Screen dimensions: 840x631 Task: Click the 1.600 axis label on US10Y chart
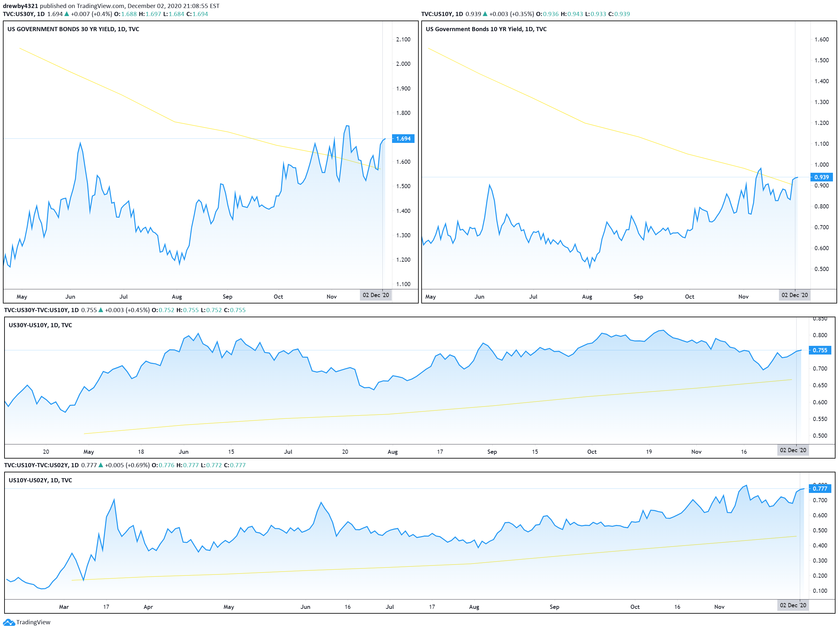pos(822,39)
